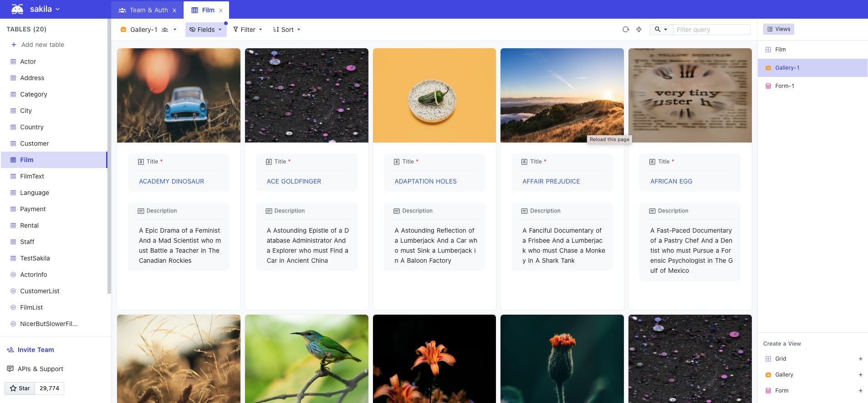This screenshot has height=403, width=868.
Task: Click the green bird thumbnail
Action: (x=306, y=359)
